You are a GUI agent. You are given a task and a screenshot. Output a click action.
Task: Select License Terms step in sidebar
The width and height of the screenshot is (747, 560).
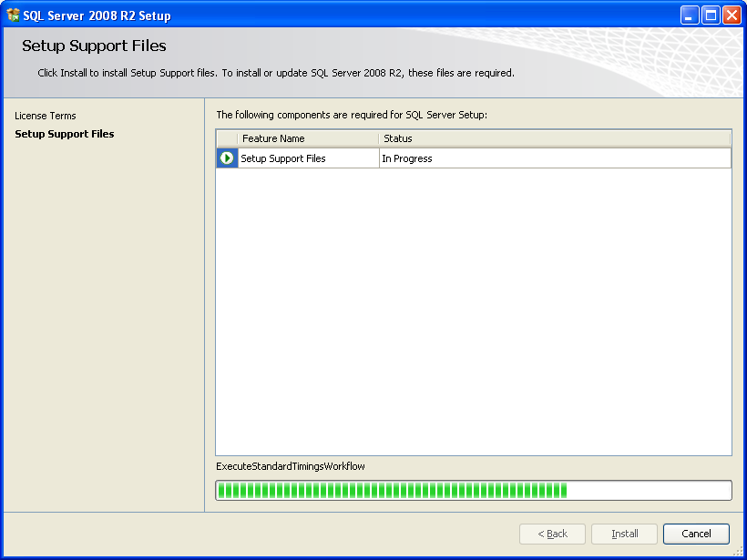click(46, 116)
